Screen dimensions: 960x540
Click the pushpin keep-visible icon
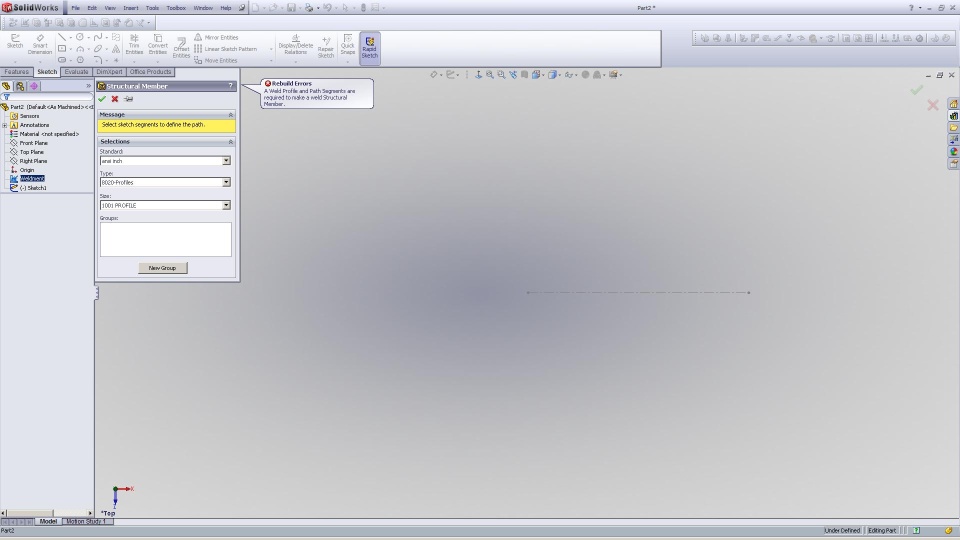point(129,99)
